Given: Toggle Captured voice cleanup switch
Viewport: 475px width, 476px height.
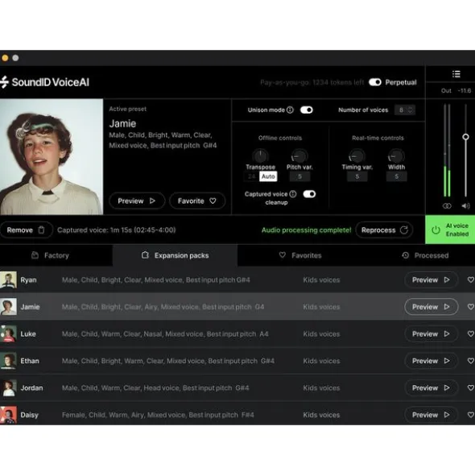Looking at the screenshot, I should tap(309, 194).
